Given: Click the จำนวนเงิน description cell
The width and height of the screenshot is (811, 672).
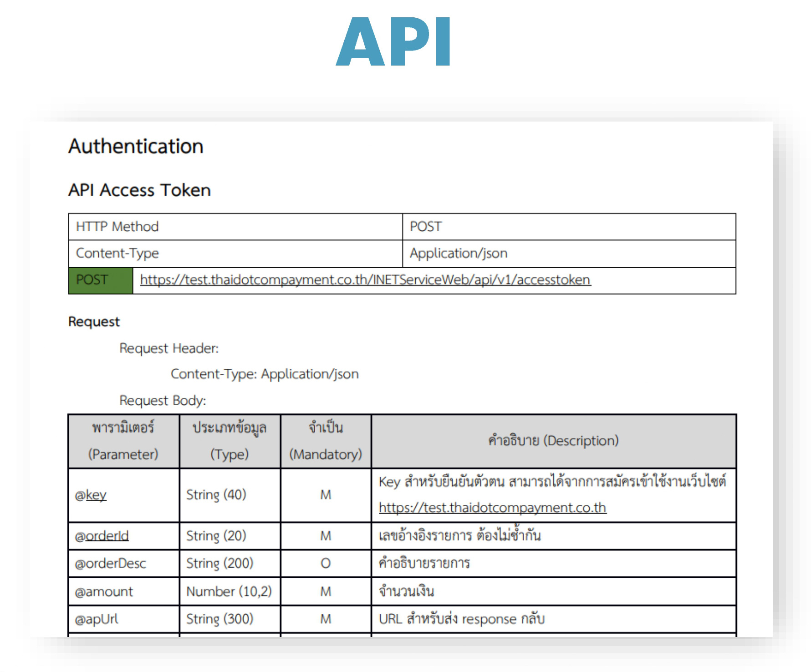Looking at the screenshot, I should (554, 592).
